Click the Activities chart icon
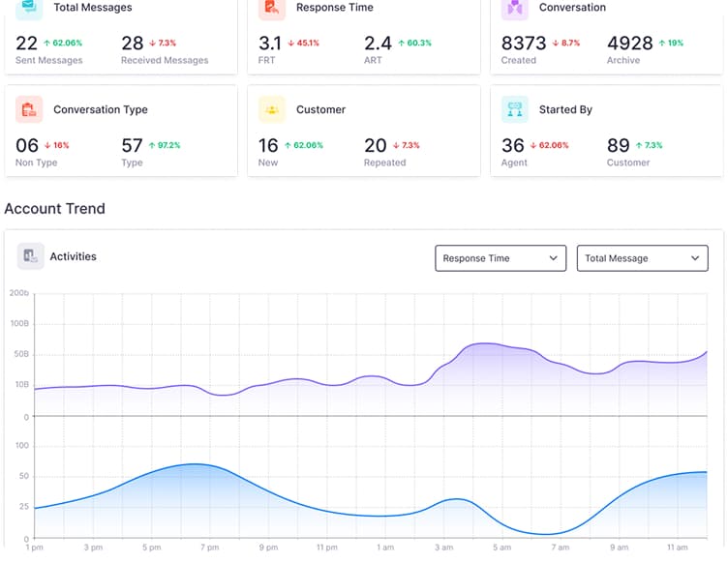The height and width of the screenshot is (563, 728). [31, 256]
